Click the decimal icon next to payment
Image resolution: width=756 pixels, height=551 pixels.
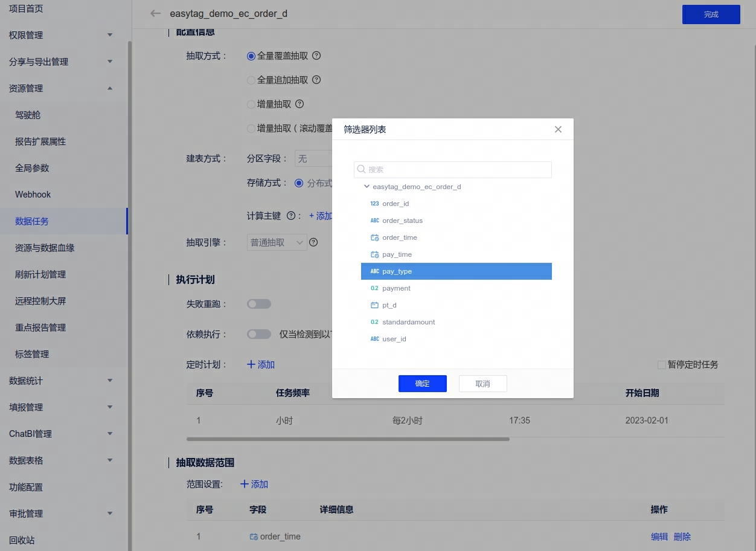[x=374, y=288]
